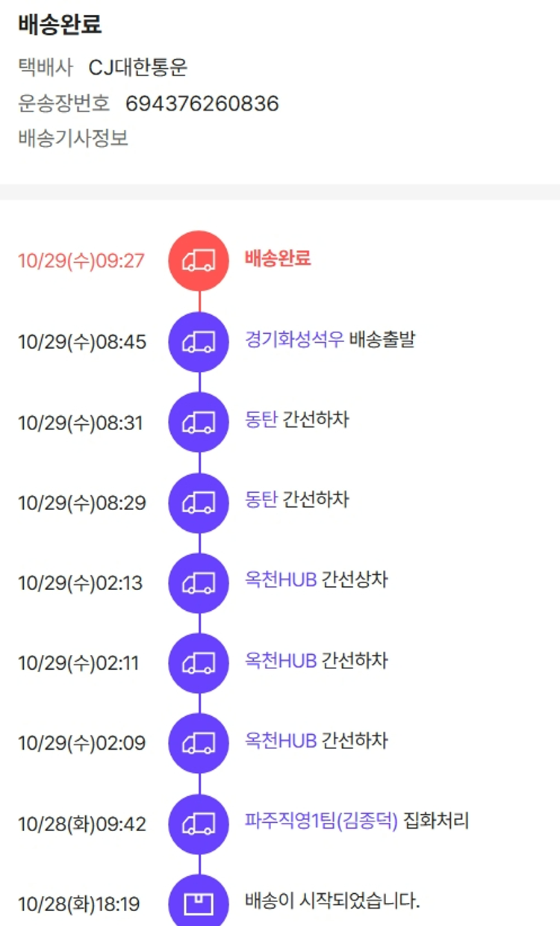Screen dimensions: 560x926
Task: Click the box icon for 배송이 시작되었습니다
Action: (199, 904)
